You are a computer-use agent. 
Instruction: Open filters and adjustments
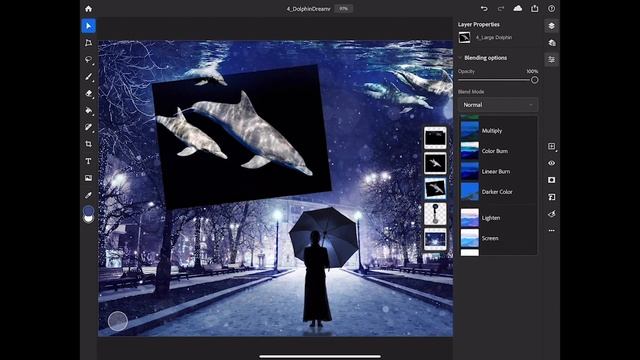(551, 214)
